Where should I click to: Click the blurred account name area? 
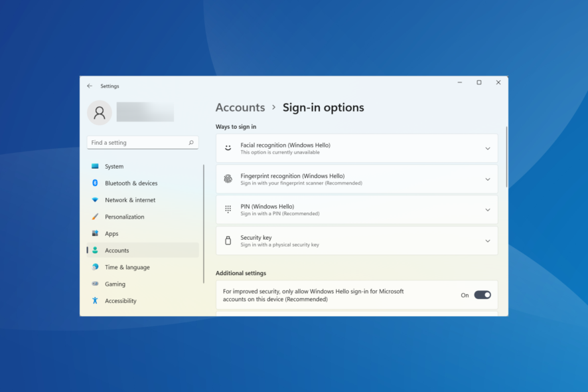[x=145, y=112]
